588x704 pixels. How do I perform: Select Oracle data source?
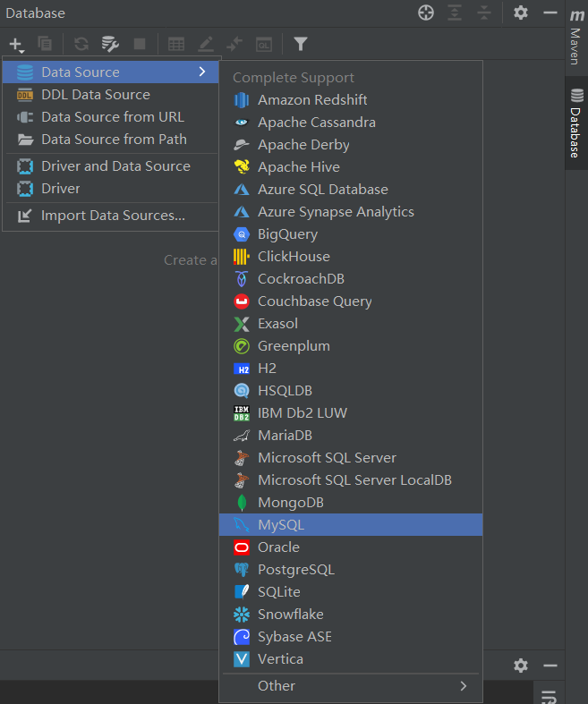tap(351, 547)
